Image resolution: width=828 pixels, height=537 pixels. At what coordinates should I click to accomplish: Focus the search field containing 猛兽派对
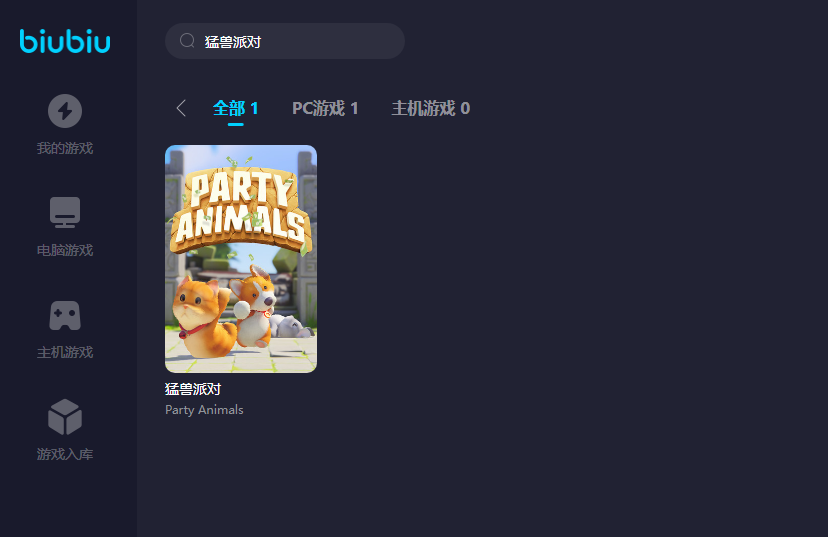pos(285,41)
